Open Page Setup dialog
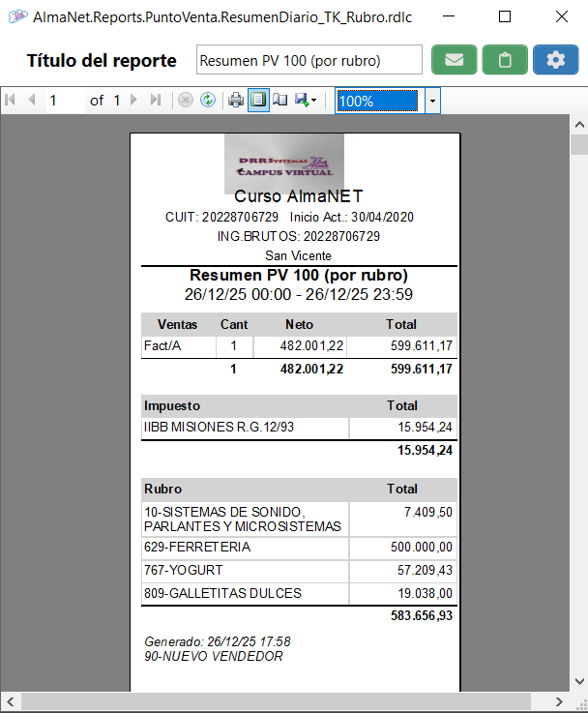The width and height of the screenshot is (588, 713). [280, 101]
